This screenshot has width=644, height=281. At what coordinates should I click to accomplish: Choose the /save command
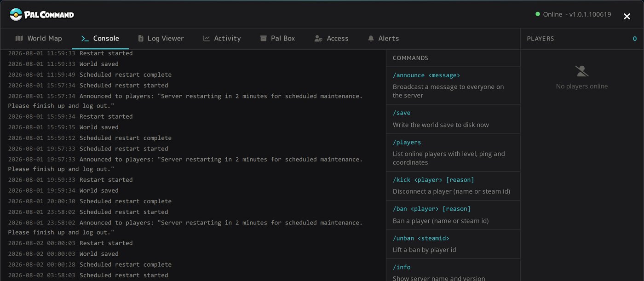(453, 119)
